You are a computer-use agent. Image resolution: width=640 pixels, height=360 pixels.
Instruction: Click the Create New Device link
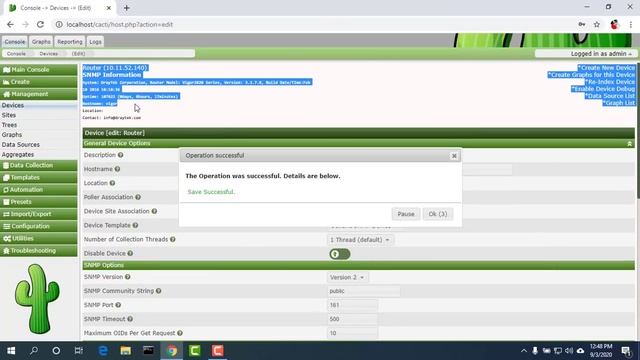tap(606, 68)
